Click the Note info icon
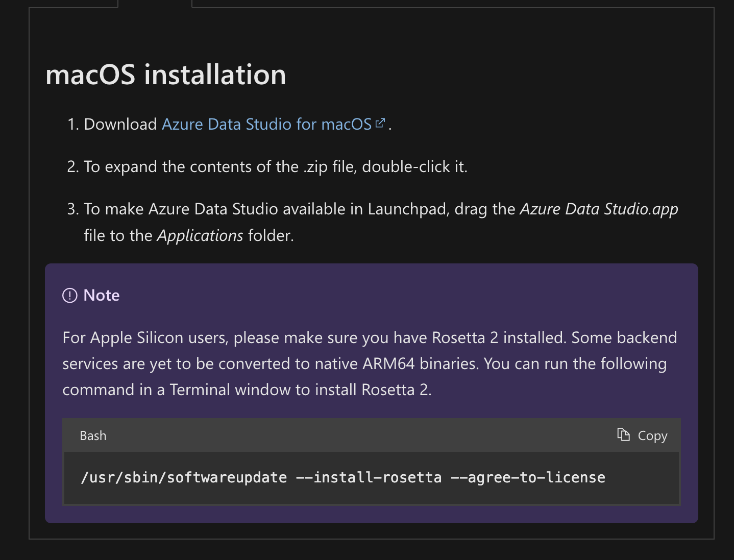734x560 pixels. [70, 295]
